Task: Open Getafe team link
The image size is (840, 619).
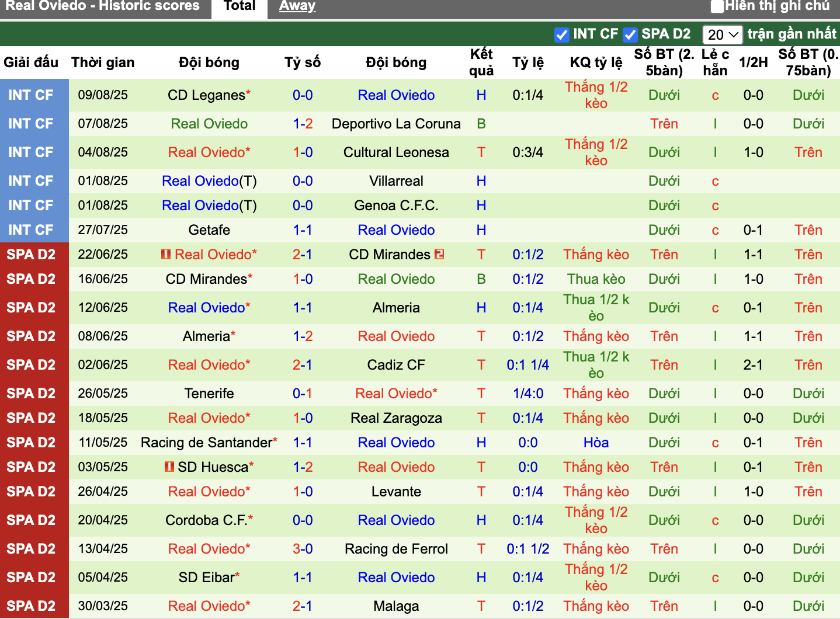Action: [209, 230]
